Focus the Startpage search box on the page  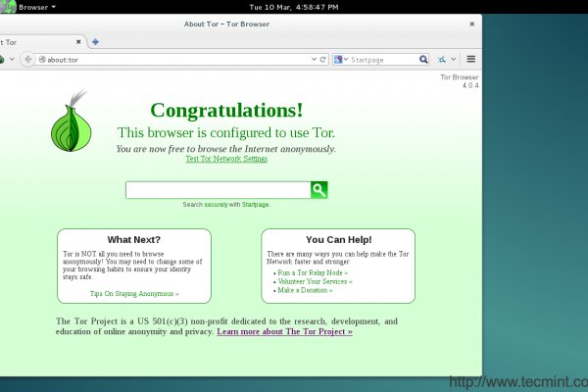click(218, 190)
